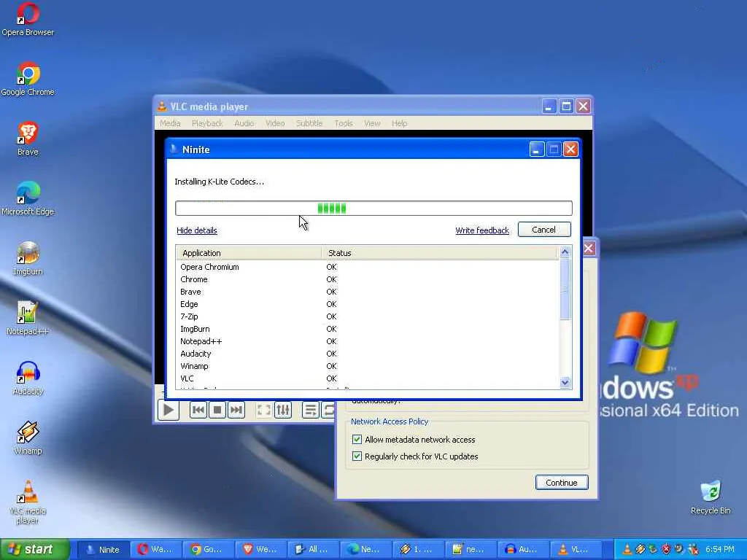The height and width of the screenshot is (560, 747).
Task: Click the Application column header
Action: (249, 253)
